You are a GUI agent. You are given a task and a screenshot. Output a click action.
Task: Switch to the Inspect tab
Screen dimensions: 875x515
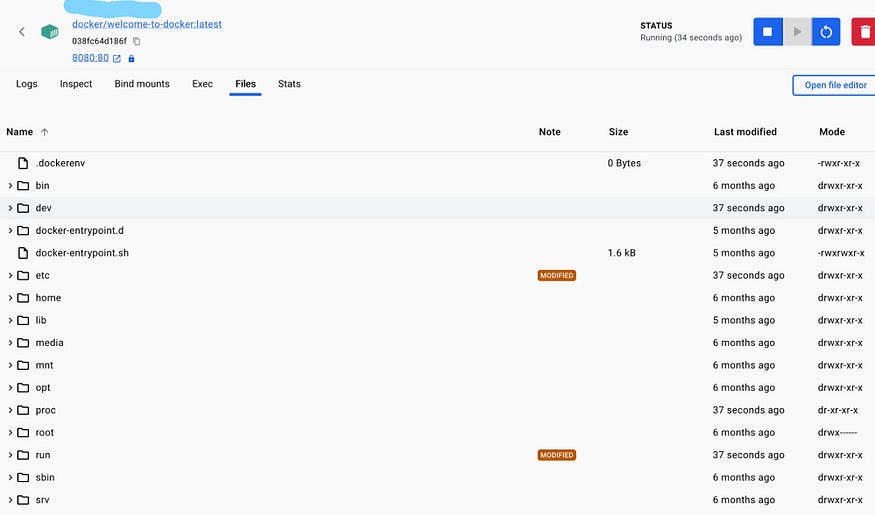coord(76,84)
